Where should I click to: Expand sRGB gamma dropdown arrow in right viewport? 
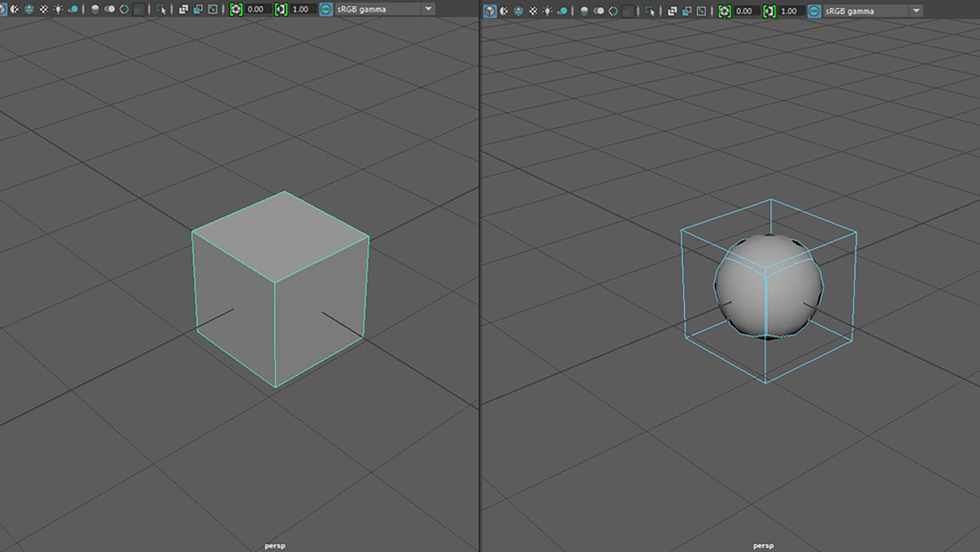click(x=916, y=11)
